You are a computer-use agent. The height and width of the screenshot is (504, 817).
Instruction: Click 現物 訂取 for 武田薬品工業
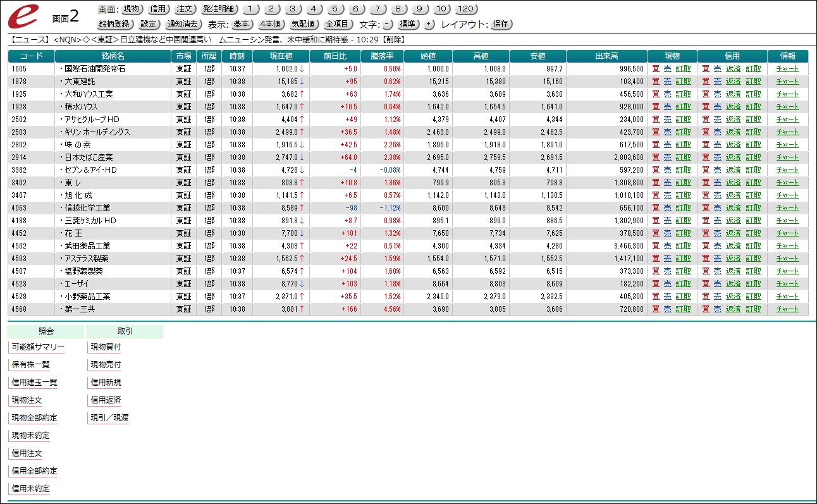[683, 246]
